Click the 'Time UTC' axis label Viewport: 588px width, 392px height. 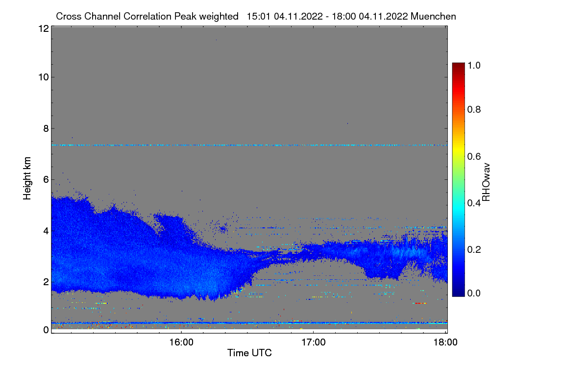pyautogui.click(x=249, y=353)
